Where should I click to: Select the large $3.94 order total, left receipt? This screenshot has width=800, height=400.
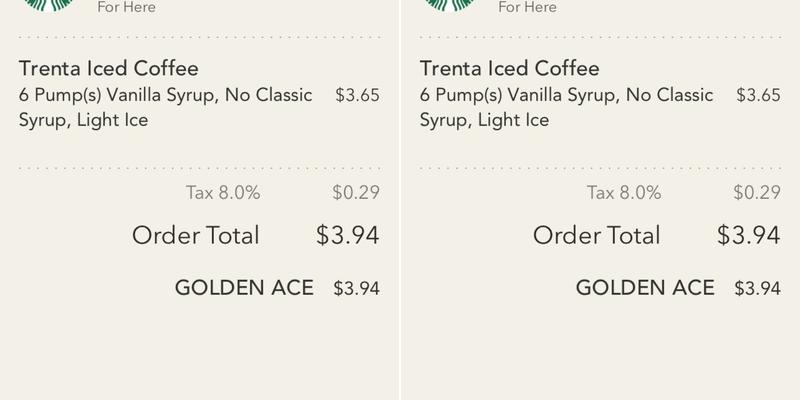[x=348, y=236]
